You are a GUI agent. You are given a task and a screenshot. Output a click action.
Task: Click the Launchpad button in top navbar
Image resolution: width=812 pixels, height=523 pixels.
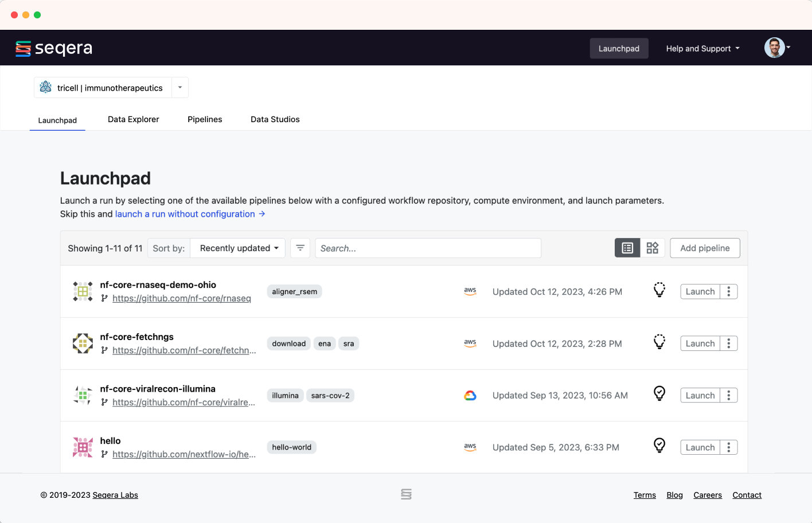[619, 49]
